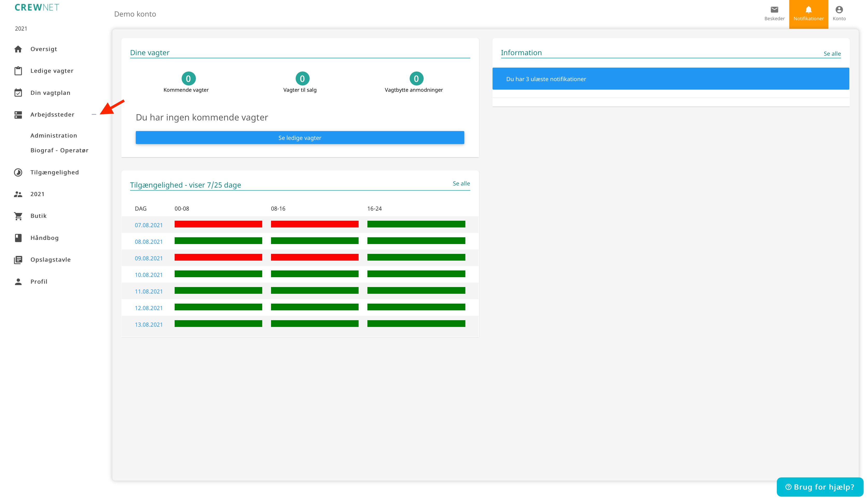This screenshot has width=868, height=501.
Task: Click the Oversigt home icon
Action: pyautogui.click(x=18, y=49)
